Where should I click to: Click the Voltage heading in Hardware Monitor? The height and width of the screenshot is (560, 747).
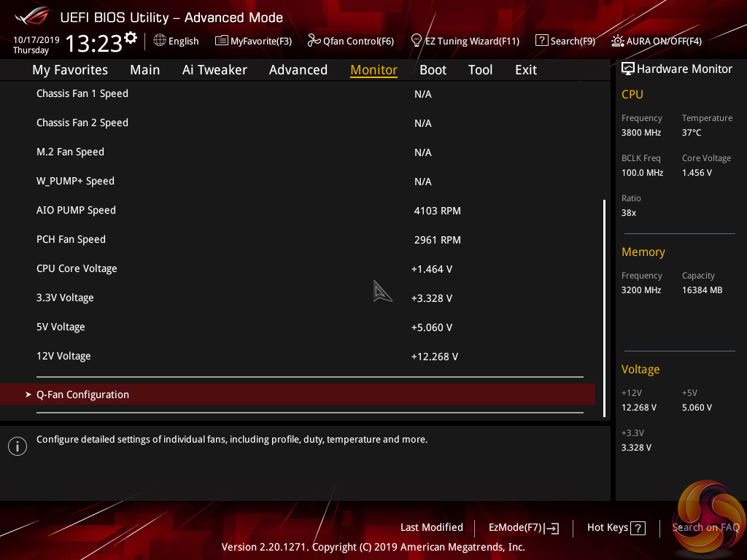coord(640,370)
